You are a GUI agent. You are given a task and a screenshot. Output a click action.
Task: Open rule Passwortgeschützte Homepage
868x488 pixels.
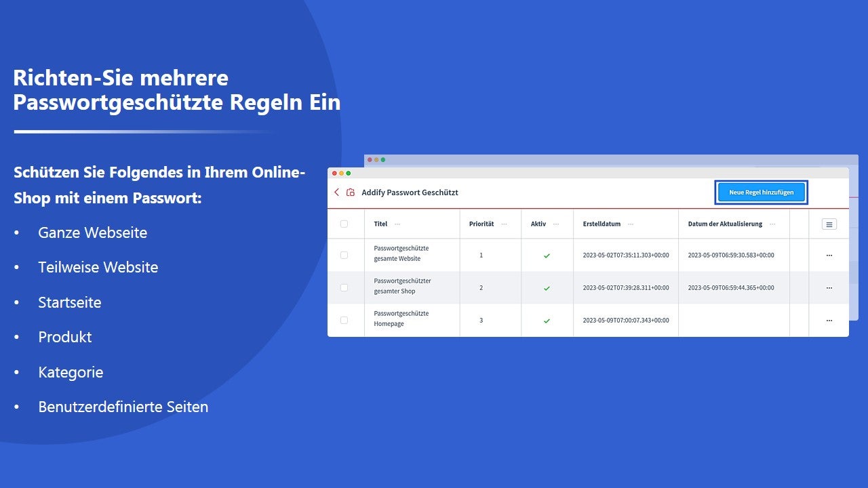tap(401, 319)
